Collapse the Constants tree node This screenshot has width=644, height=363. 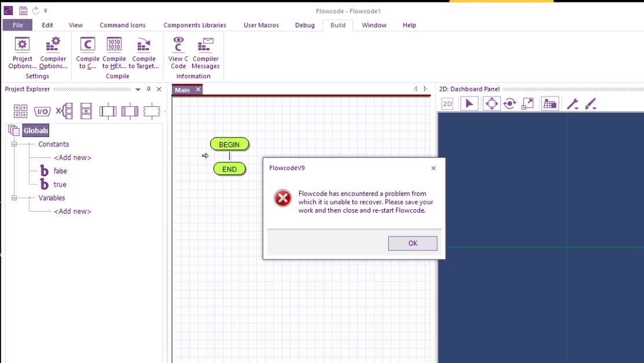[x=14, y=145]
